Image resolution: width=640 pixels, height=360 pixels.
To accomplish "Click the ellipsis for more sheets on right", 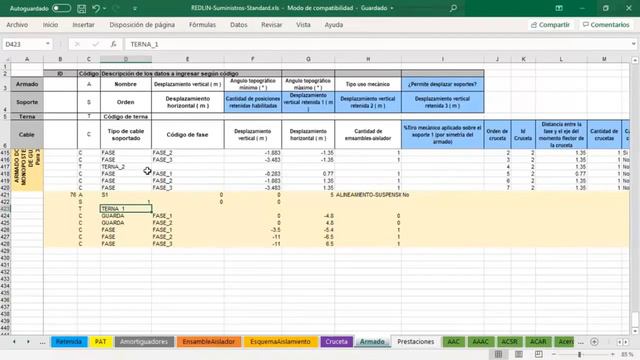I will click(x=581, y=342).
